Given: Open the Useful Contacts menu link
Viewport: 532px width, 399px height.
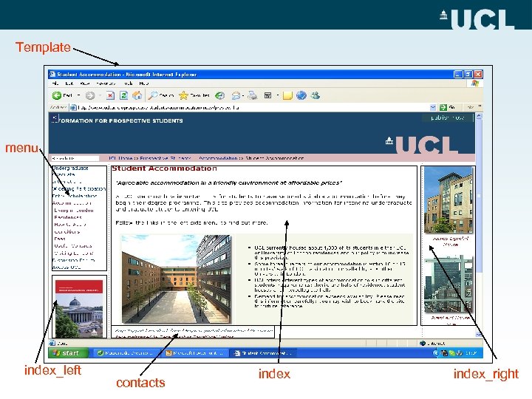Looking at the screenshot, I should coord(73,246).
